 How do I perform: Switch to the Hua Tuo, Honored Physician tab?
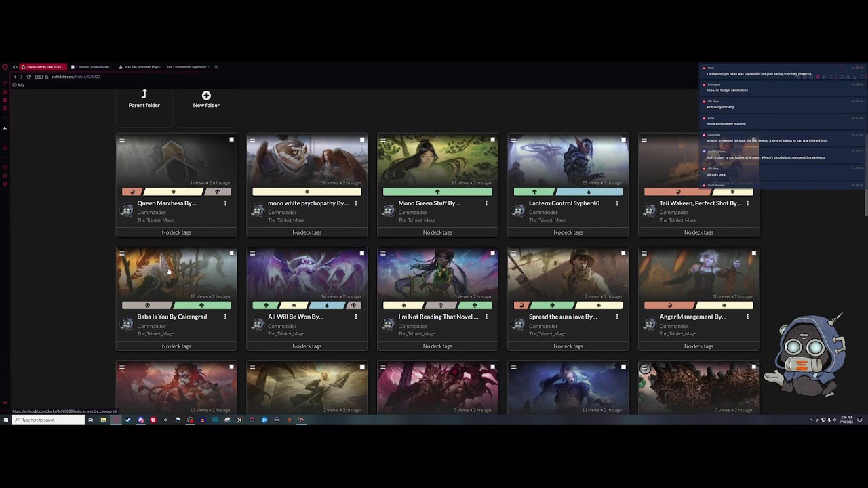141,67
